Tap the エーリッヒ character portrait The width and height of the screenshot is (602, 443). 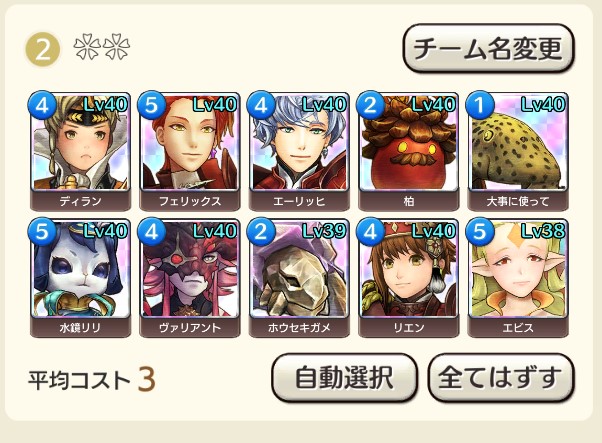point(299,151)
